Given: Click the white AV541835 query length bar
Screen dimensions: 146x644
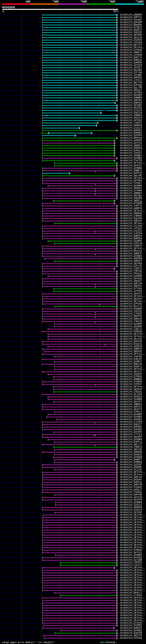Looking at the screenshot, I should click(x=60, y=9).
